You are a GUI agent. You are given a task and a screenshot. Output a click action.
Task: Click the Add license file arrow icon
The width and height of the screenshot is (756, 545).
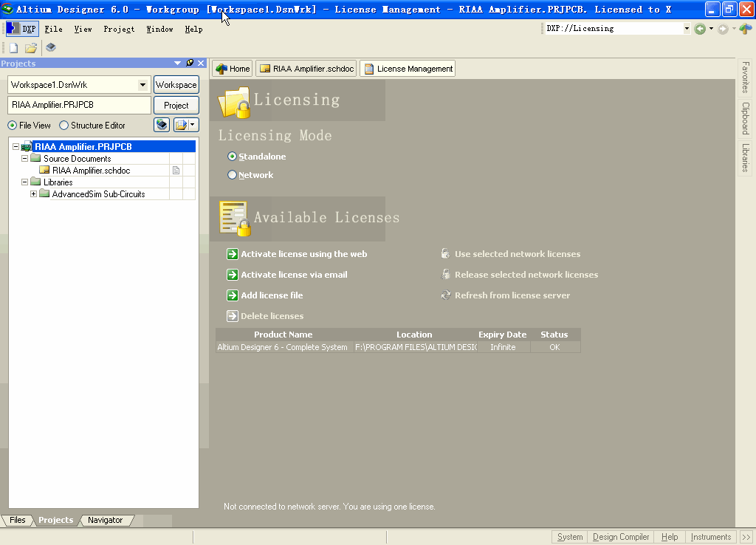tap(233, 295)
